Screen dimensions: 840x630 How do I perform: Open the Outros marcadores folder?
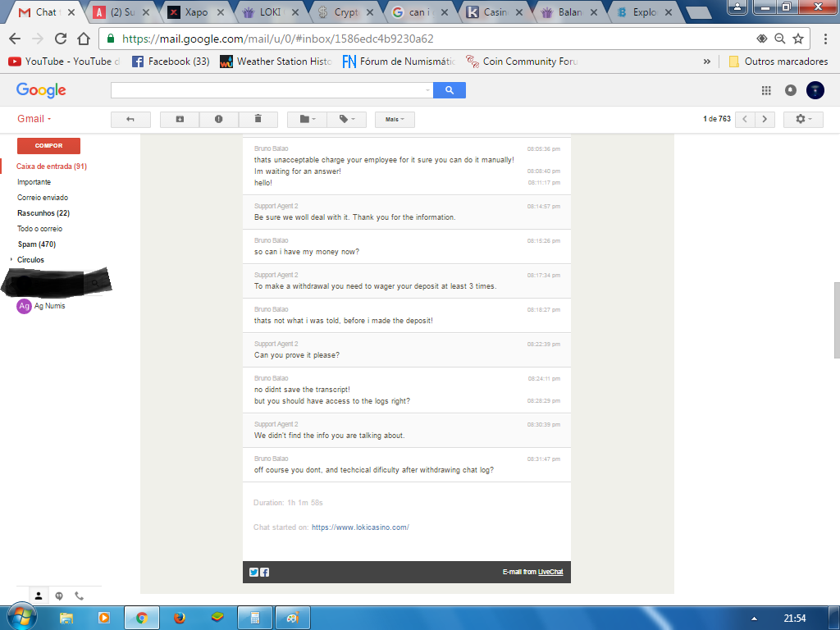click(x=778, y=62)
